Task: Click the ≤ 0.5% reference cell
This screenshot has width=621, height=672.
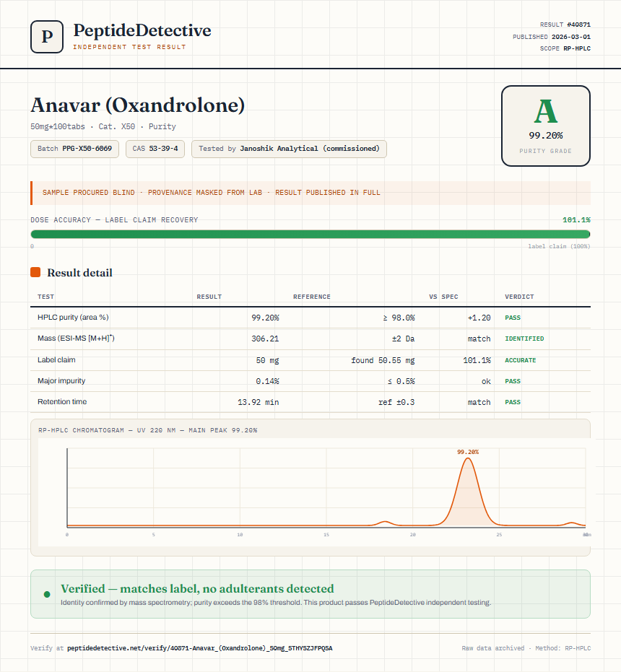Action: click(x=401, y=381)
